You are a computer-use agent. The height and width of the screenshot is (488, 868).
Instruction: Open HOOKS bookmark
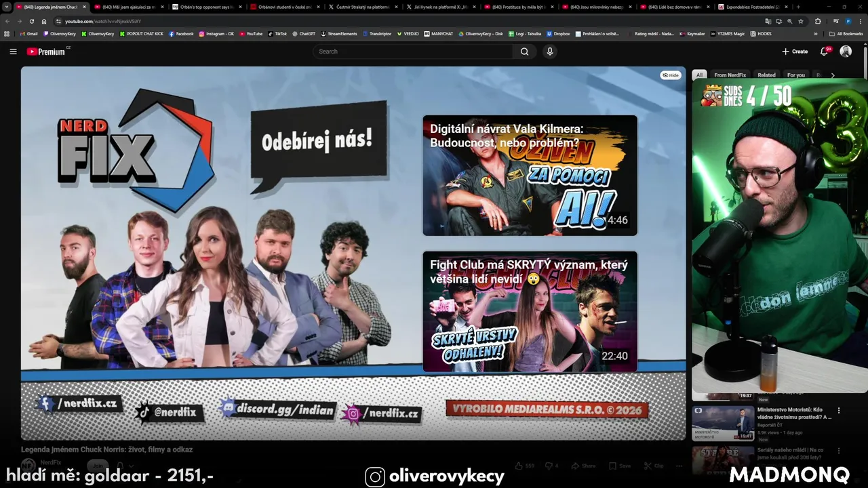pos(760,33)
